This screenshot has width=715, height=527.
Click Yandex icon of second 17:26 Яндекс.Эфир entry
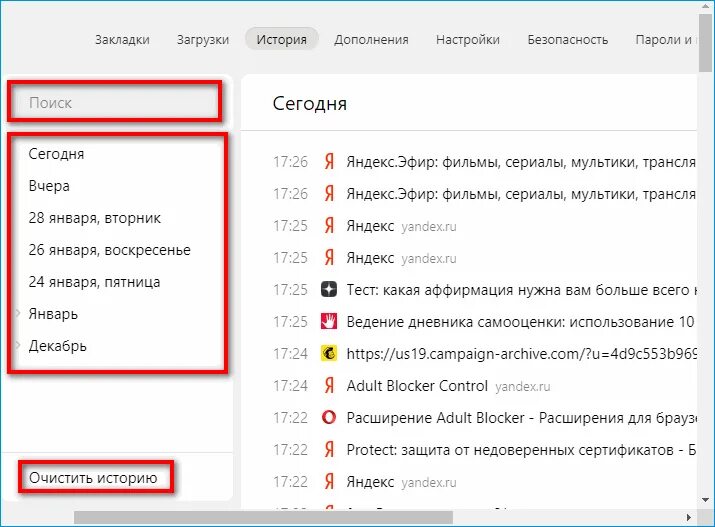pyautogui.click(x=329, y=194)
